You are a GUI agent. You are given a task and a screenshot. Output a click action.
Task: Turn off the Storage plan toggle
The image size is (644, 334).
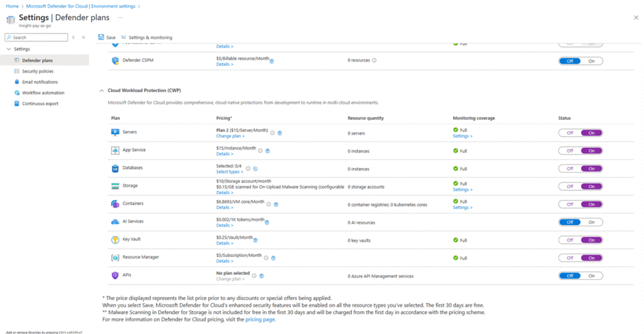click(570, 186)
